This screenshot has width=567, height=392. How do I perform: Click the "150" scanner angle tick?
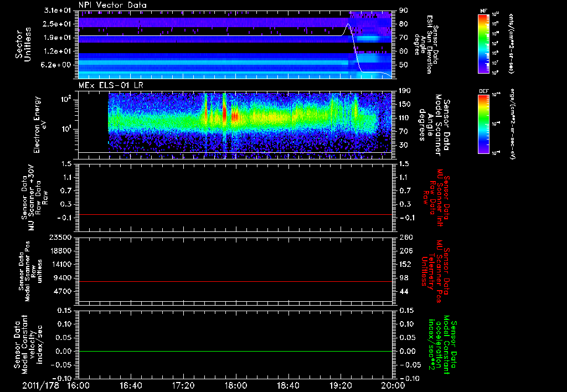pos(405,105)
